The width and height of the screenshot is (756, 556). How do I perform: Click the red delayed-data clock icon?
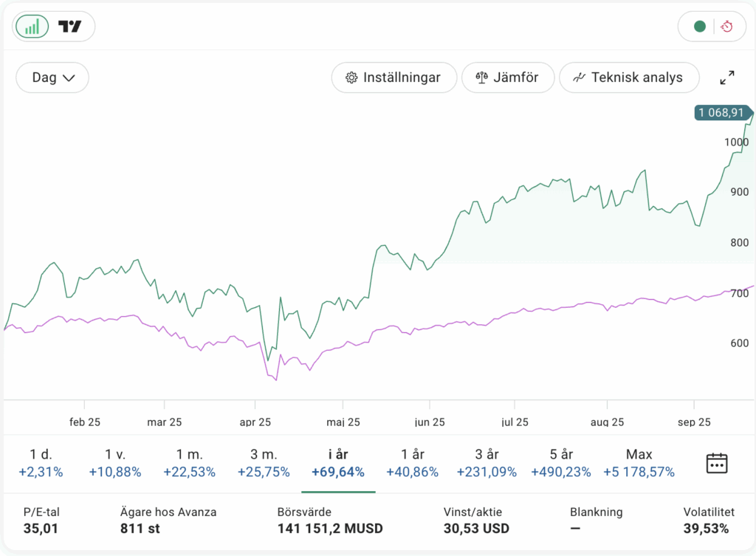tap(727, 27)
